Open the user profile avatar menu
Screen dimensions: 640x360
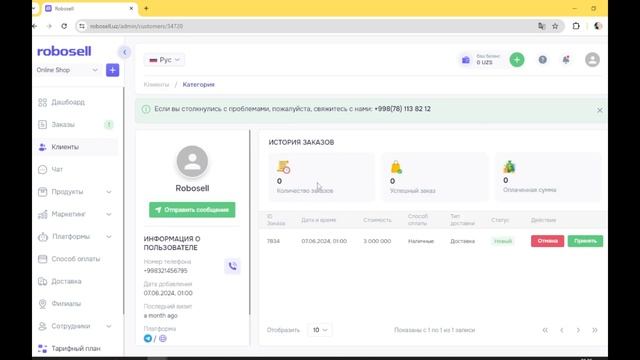coord(592,60)
